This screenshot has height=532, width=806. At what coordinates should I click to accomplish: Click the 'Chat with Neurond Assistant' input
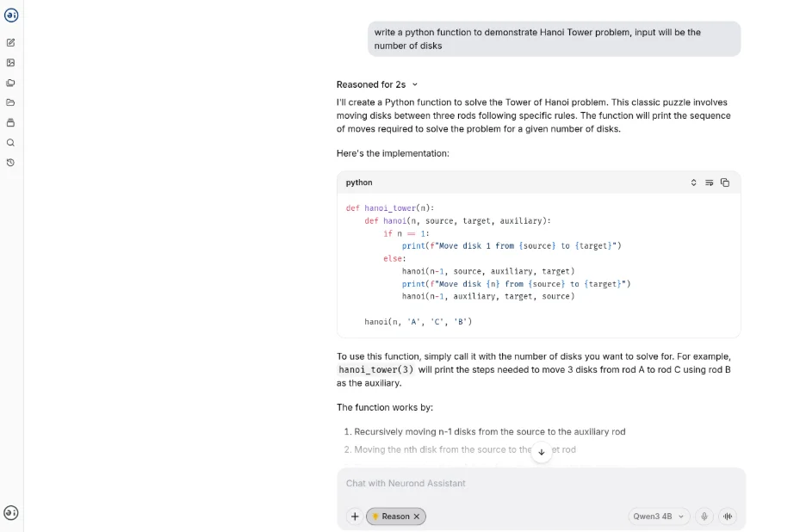pyautogui.click(x=541, y=483)
